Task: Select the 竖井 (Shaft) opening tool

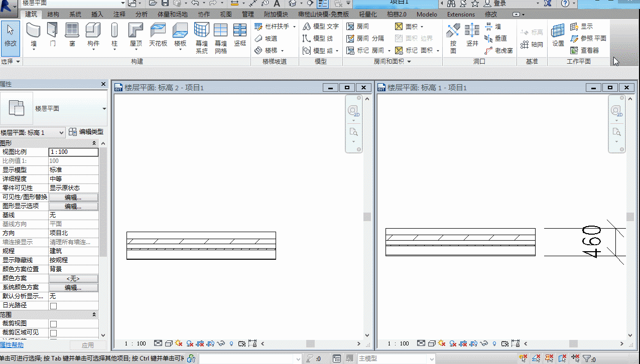Action: pyautogui.click(x=472, y=36)
